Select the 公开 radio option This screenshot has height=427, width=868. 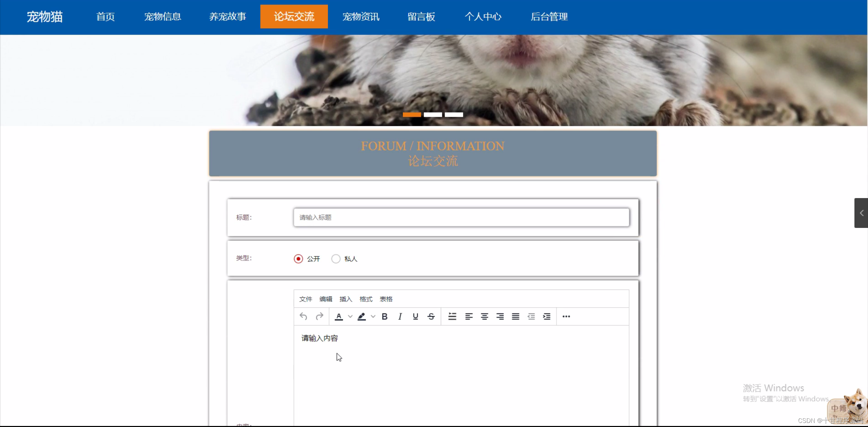[x=298, y=259]
